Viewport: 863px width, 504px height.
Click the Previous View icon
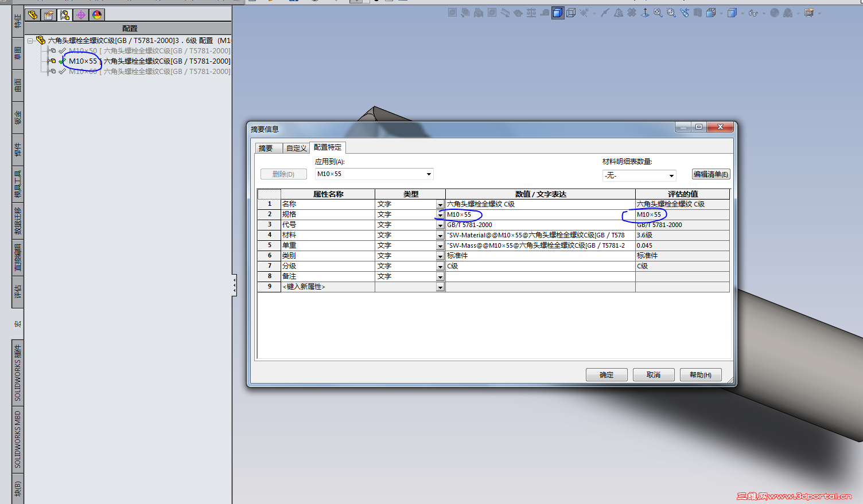tap(684, 13)
